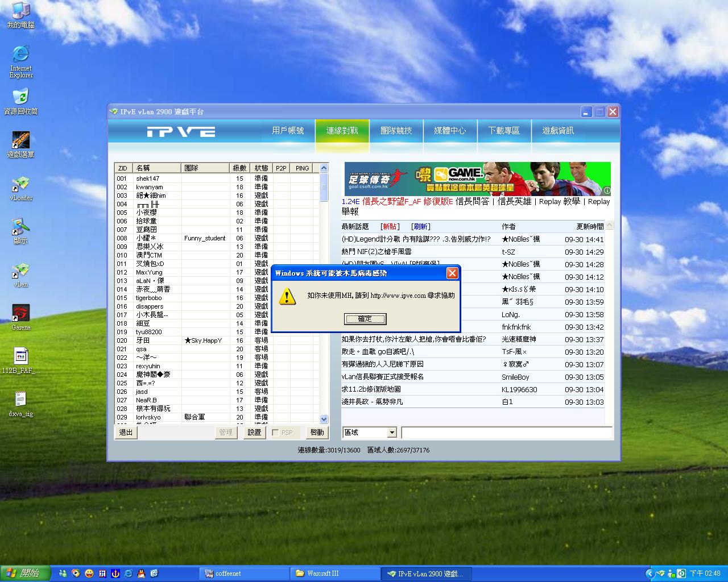Select user kwanyam in the list
The width and height of the screenshot is (728, 582).
pyautogui.click(x=217, y=187)
